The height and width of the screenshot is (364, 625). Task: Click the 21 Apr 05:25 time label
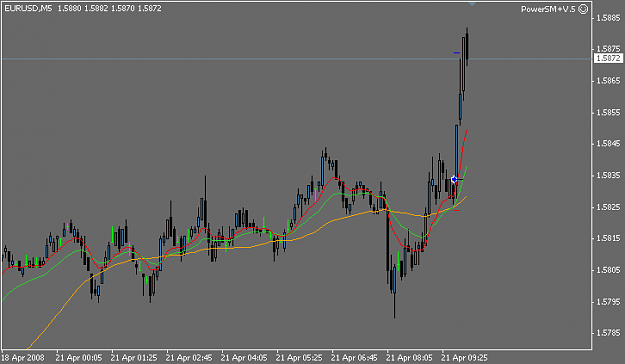pyautogui.click(x=299, y=358)
